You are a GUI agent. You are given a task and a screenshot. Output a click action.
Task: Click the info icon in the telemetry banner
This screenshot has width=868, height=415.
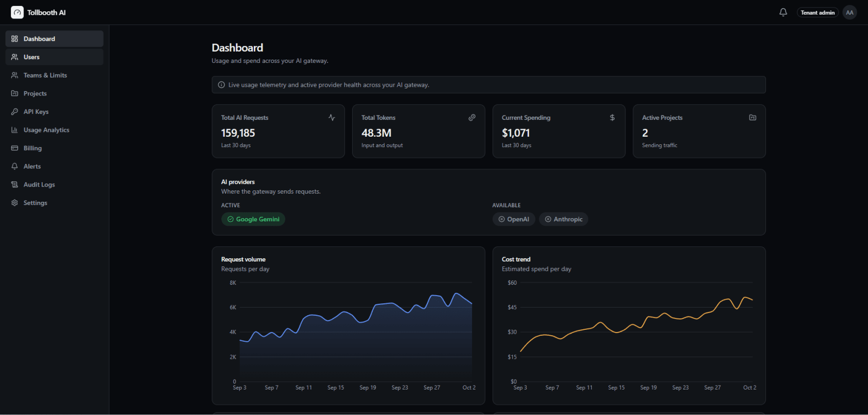tap(221, 85)
